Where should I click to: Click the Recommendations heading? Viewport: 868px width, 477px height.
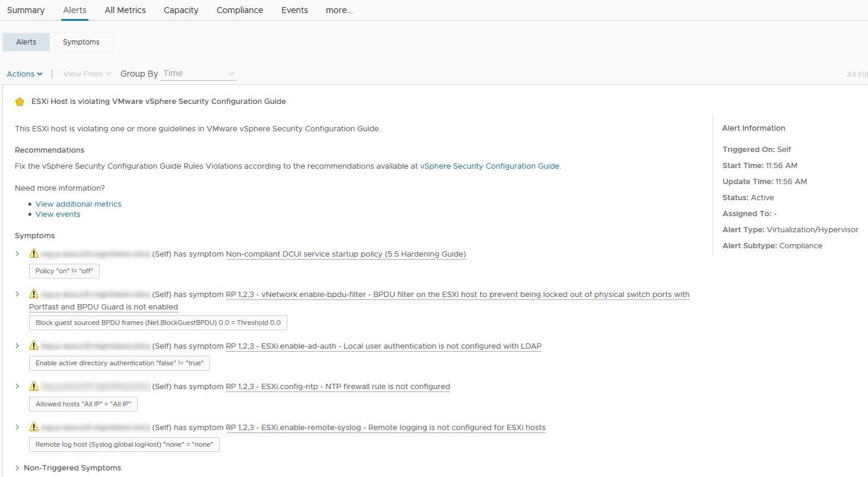[49, 150]
